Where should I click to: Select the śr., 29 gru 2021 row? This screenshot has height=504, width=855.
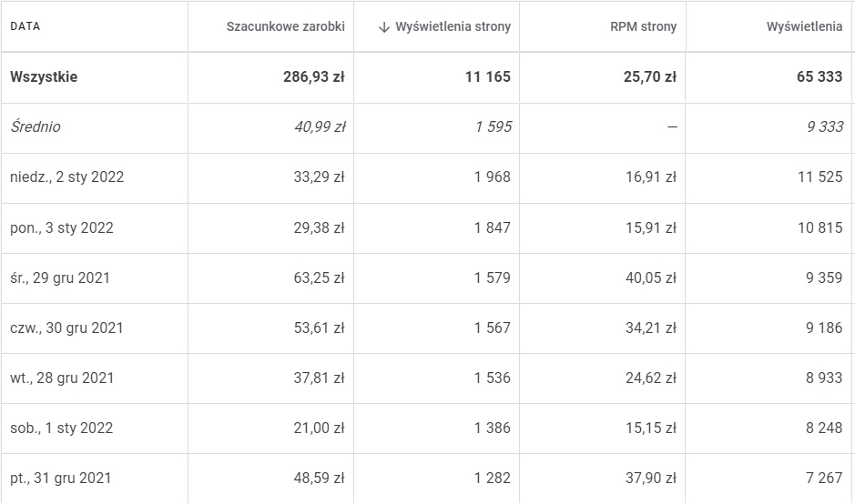60,277
